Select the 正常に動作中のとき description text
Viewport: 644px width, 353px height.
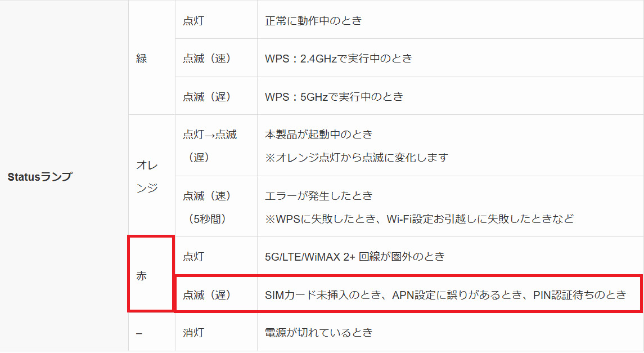point(313,20)
